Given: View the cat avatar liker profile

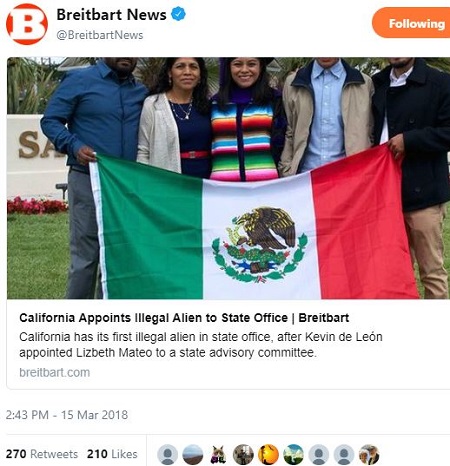Looking at the screenshot, I should pyautogui.click(x=218, y=454).
